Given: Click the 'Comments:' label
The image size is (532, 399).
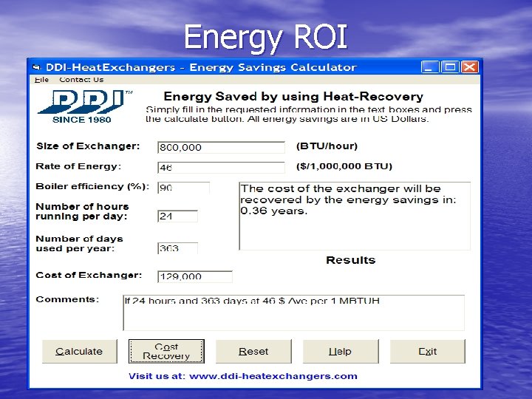Looking at the screenshot, I should point(67,299).
